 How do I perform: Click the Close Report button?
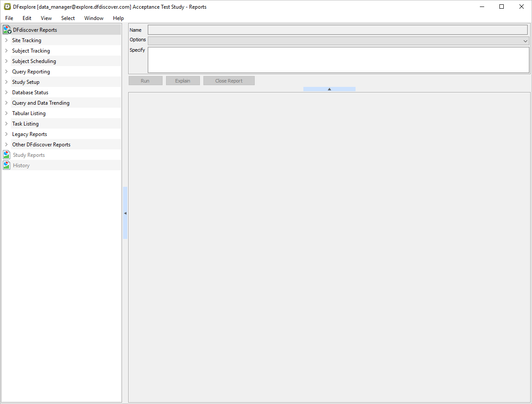tap(229, 81)
